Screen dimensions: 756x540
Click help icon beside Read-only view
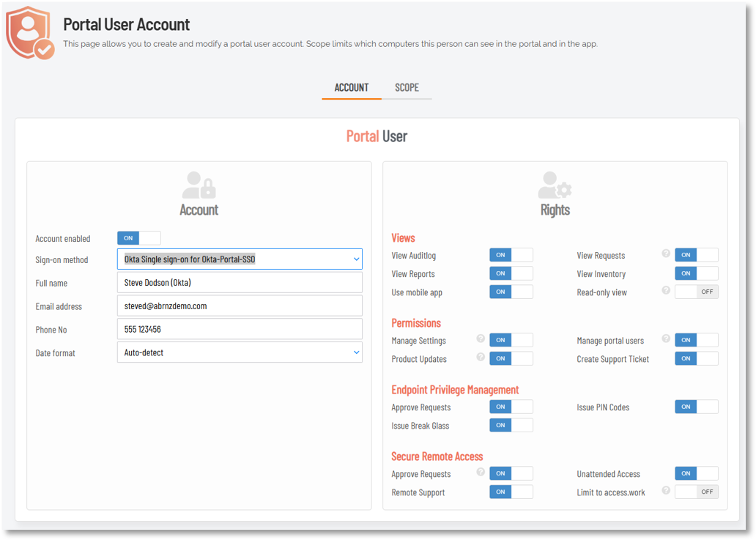point(666,290)
